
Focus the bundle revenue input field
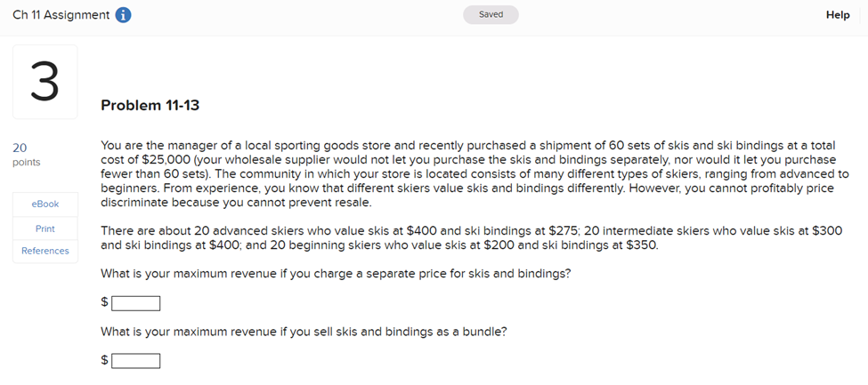(x=136, y=361)
